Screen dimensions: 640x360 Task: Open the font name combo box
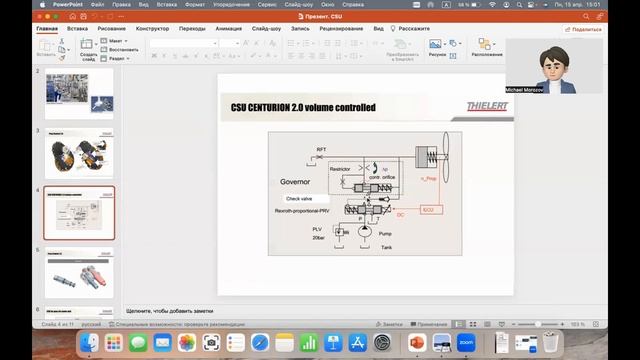(183, 43)
